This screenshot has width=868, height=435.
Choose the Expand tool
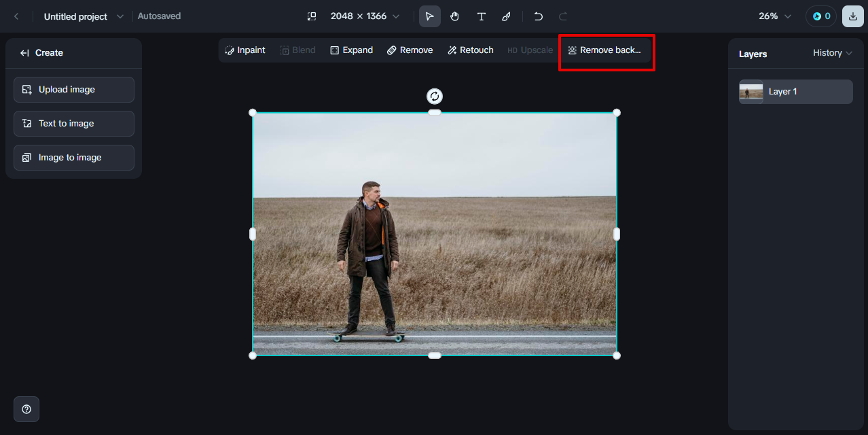pos(351,50)
